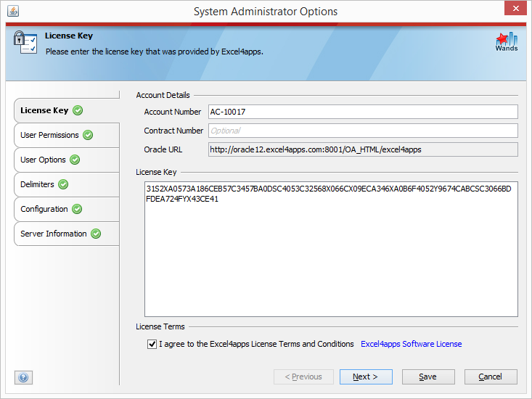Click green checkmark beside Server Information
532x399 pixels.
[x=96, y=234]
